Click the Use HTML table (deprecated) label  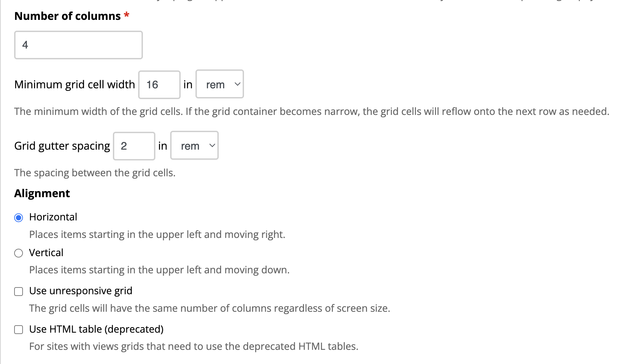point(96,329)
